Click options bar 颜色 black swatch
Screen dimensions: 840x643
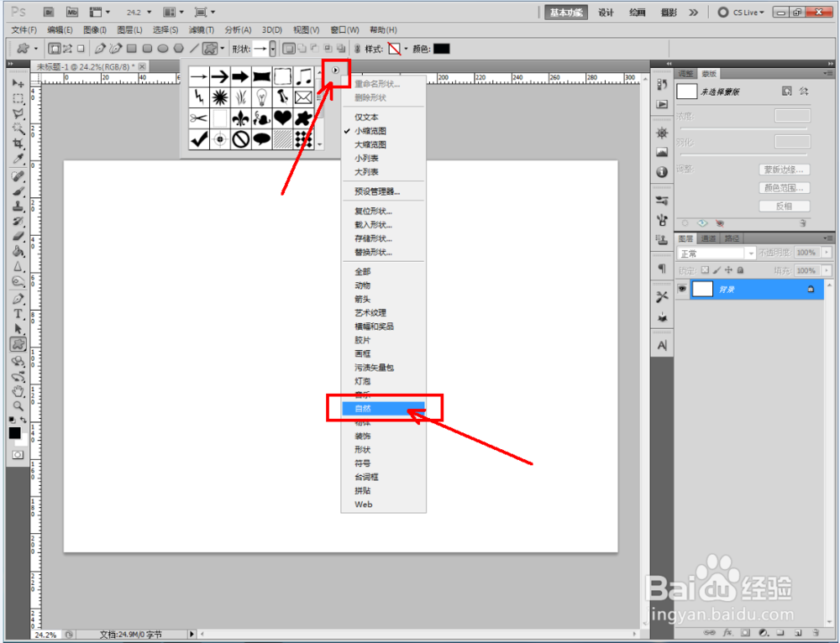(442, 49)
